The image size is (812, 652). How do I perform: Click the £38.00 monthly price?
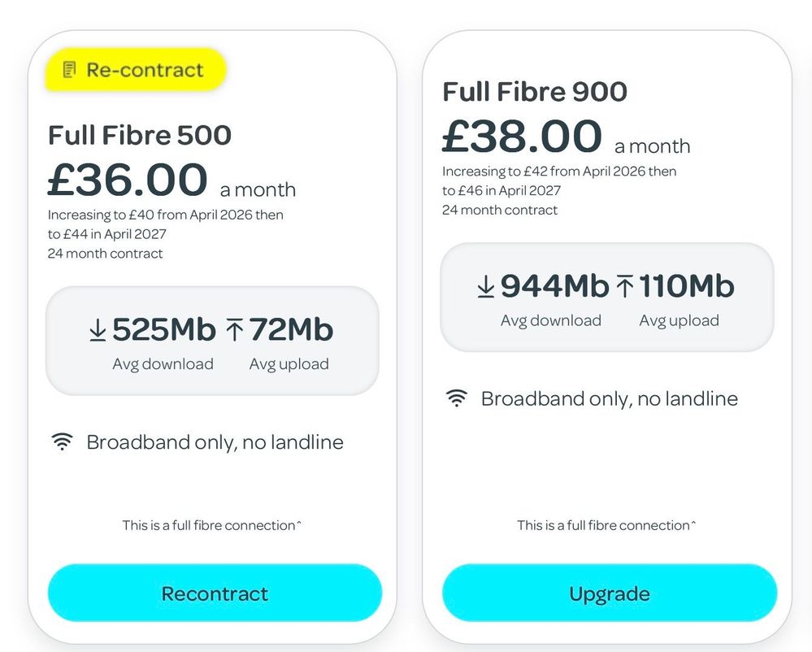tap(522, 137)
